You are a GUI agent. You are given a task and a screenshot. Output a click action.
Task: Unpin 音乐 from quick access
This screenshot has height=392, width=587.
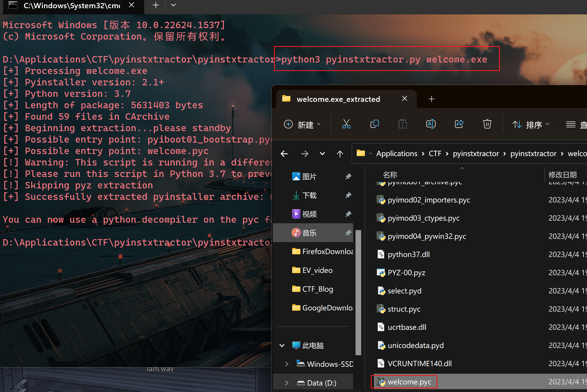(348, 233)
